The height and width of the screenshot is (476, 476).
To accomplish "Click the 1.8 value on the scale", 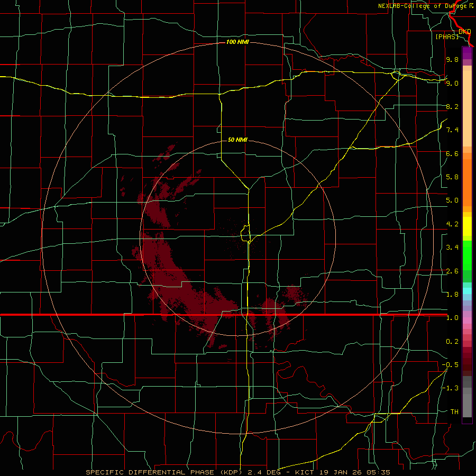I will (x=452, y=295).
